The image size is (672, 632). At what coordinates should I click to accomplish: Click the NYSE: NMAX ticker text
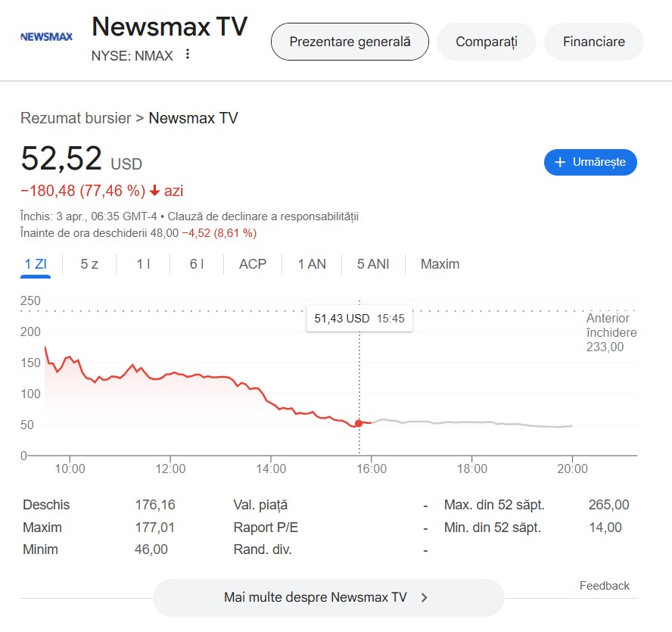click(x=132, y=56)
